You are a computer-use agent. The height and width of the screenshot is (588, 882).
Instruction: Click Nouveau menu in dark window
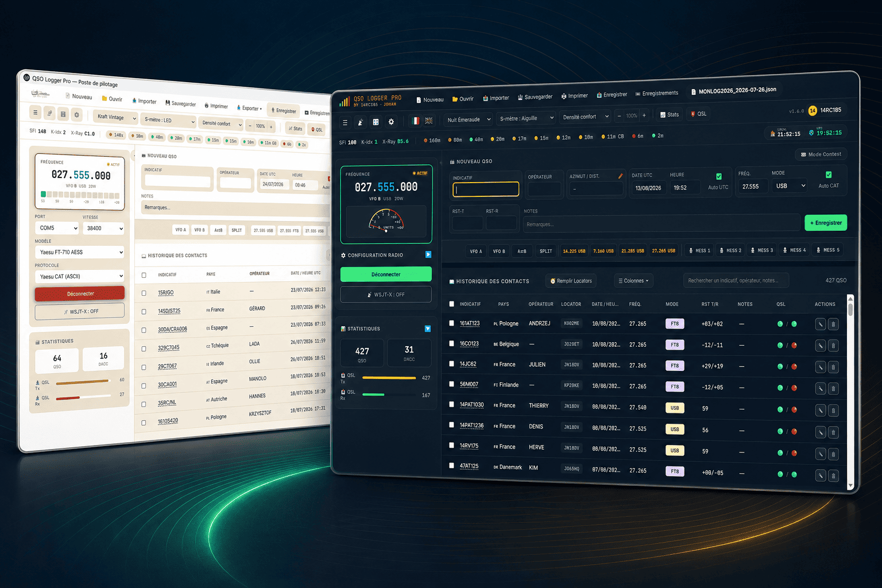430,99
